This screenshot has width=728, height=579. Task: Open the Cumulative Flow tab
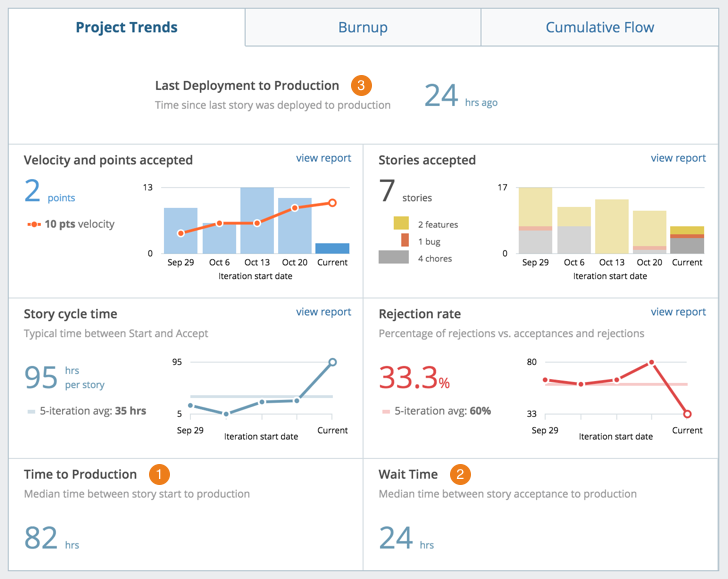(x=599, y=27)
